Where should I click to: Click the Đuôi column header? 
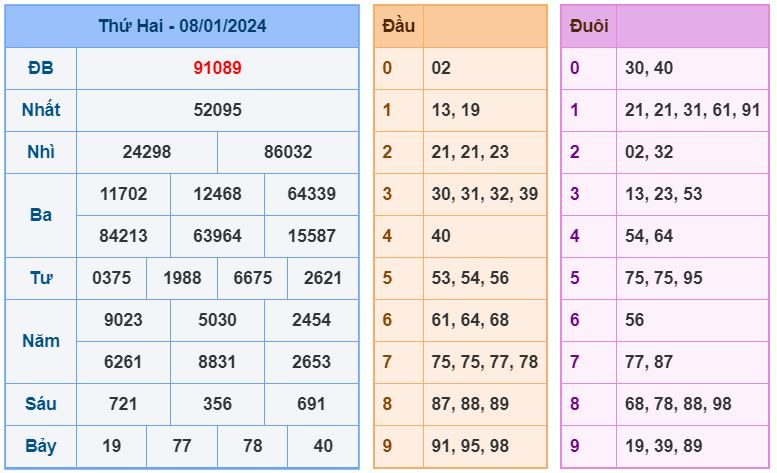[589, 26]
